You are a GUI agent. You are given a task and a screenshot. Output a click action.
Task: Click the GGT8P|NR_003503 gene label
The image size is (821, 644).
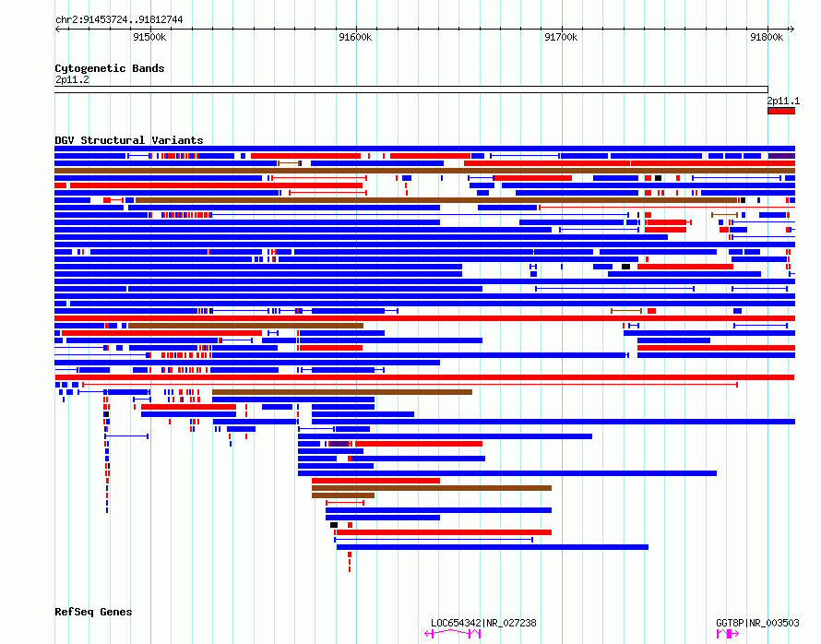tap(757, 623)
